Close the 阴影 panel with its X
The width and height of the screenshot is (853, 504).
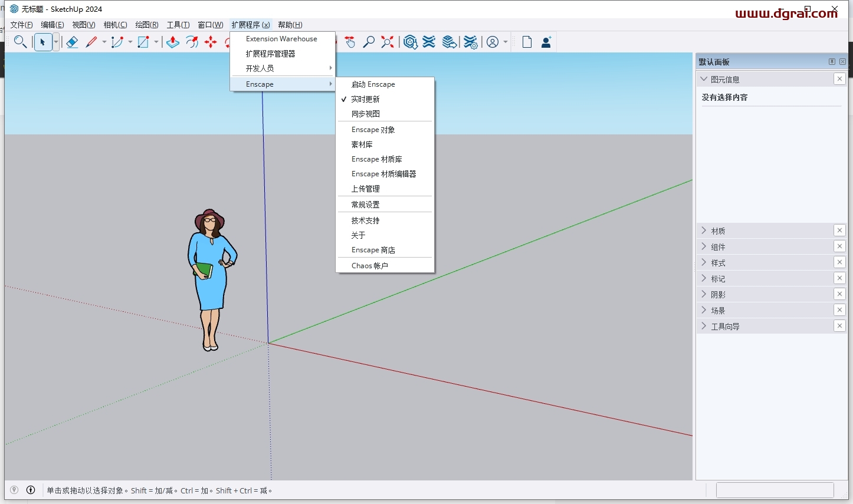pyautogui.click(x=839, y=294)
